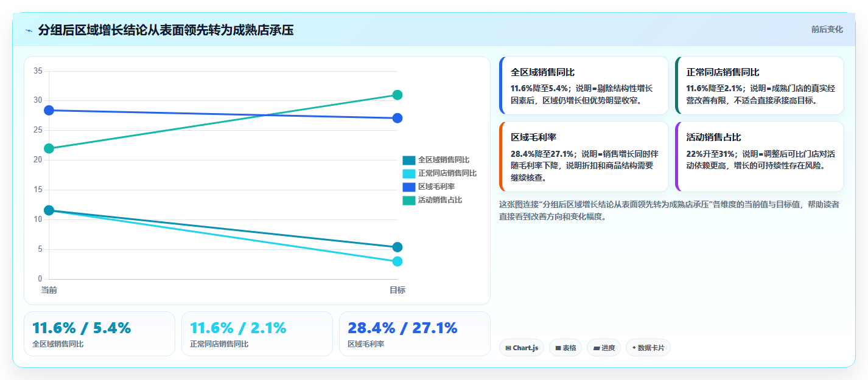Click the 前后变化 badge
Viewport: 868px width, 380px height.
pos(827,29)
